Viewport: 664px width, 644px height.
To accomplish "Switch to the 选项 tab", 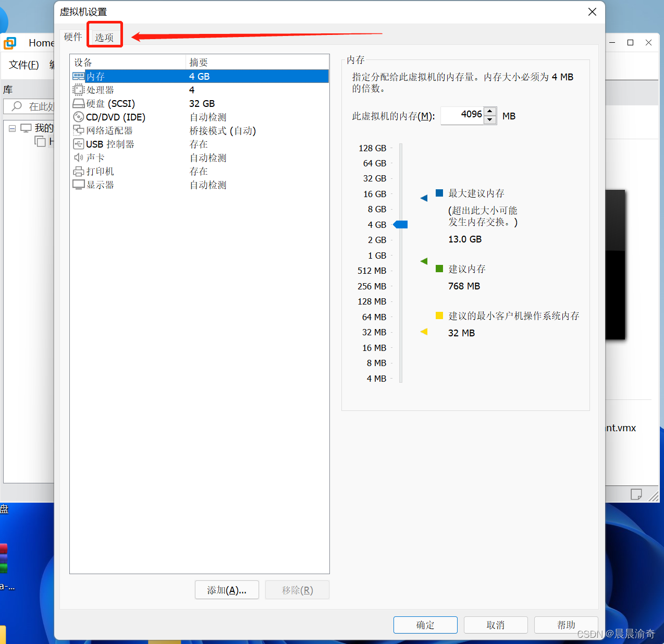I will 104,38.
